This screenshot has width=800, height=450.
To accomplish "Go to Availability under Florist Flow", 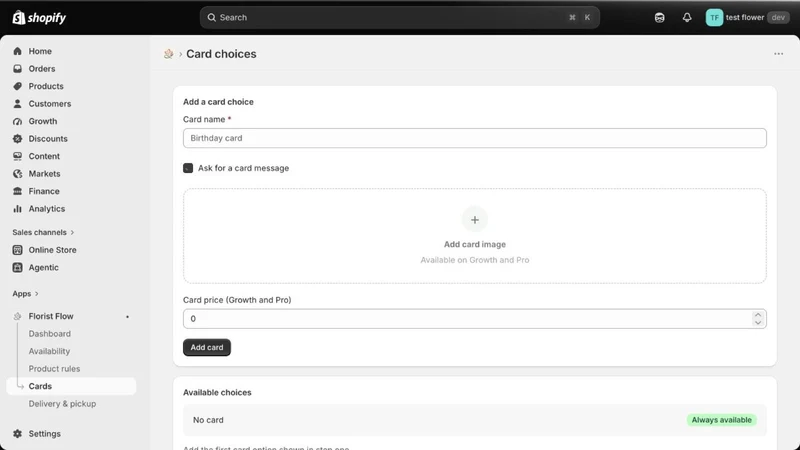I will (x=49, y=351).
